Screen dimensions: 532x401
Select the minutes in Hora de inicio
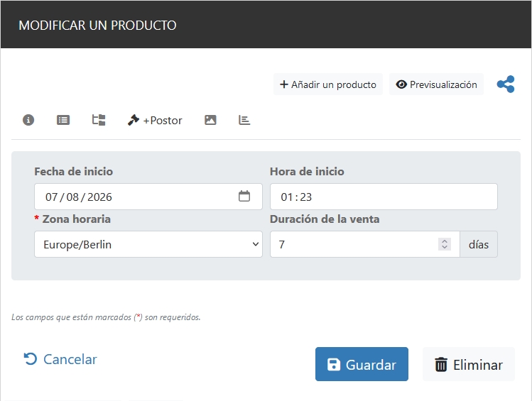click(306, 197)
